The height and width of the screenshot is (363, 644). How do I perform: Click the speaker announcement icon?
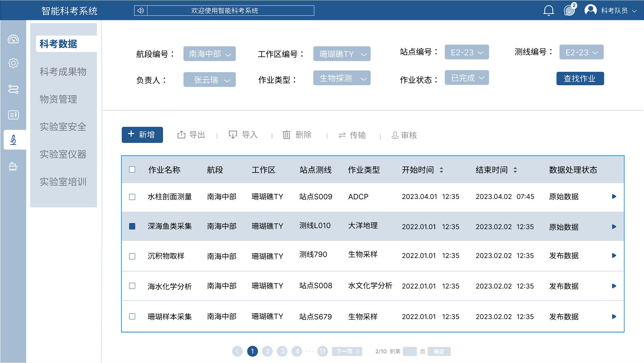[141, 11]
